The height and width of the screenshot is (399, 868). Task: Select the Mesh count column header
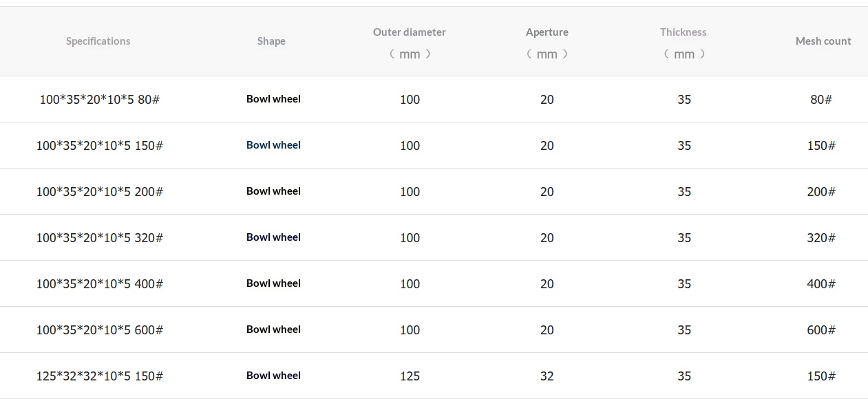[823, 41]
